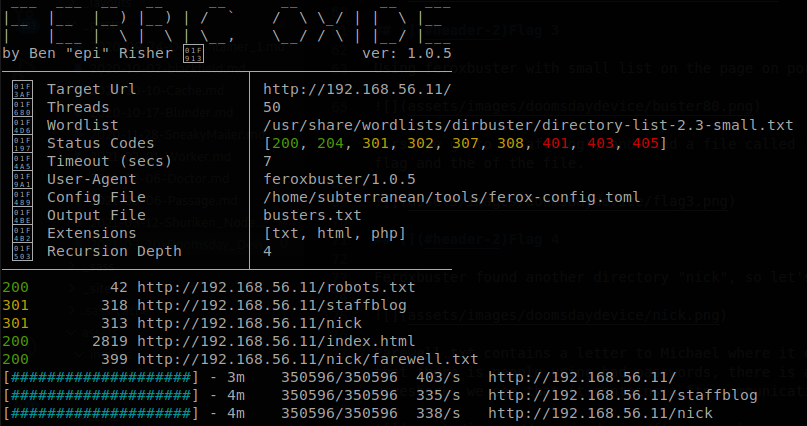Click the recursion depth value 4
This screenshot has height=426, width=807.
tap(268, 252)
